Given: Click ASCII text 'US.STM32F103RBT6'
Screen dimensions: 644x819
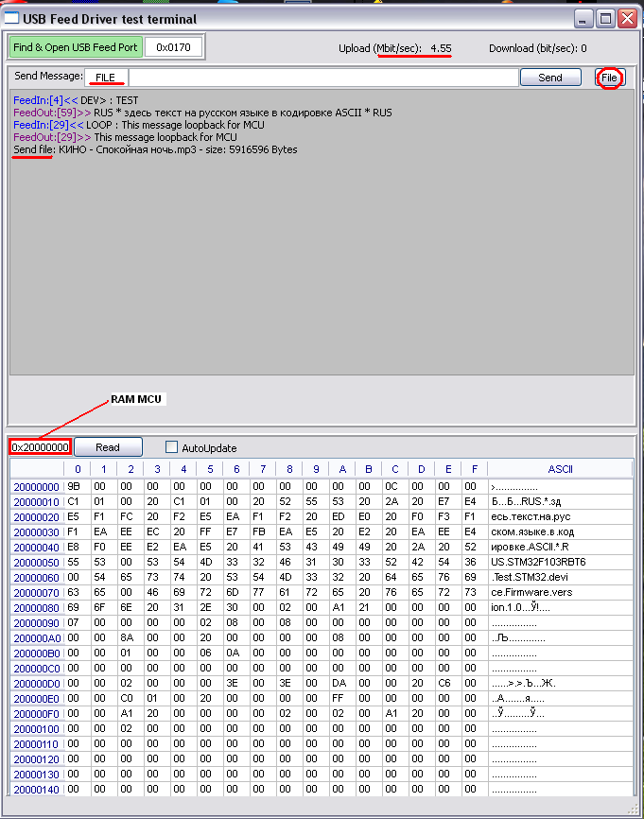Looking at the screenshot, I should click(538, 563).
